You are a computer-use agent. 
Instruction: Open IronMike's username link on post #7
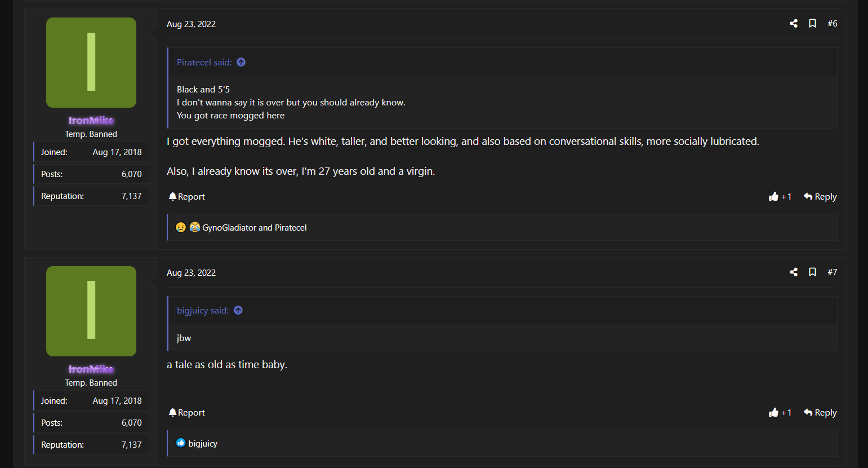(x=91, y=369)
